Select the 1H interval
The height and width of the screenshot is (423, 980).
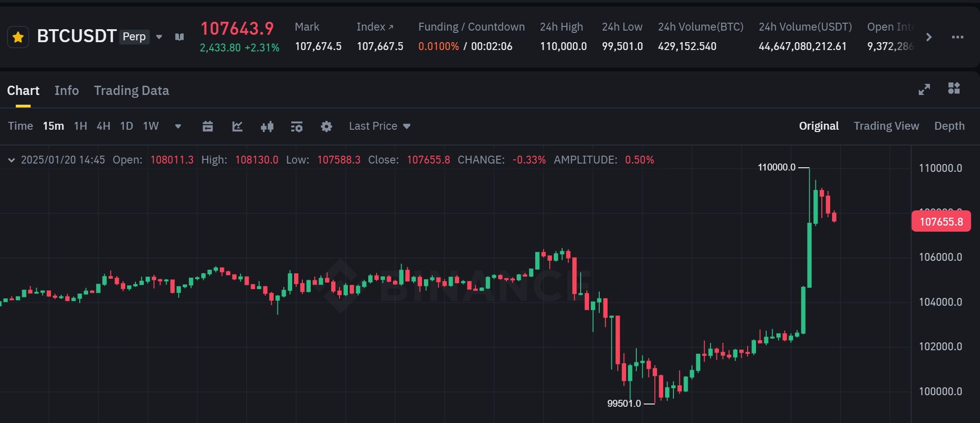80,126
